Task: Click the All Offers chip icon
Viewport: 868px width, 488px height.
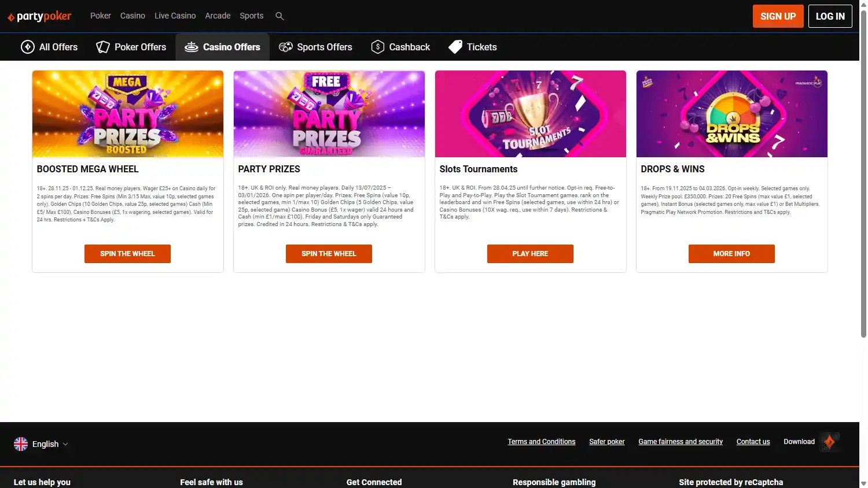Action: [28, 47]
